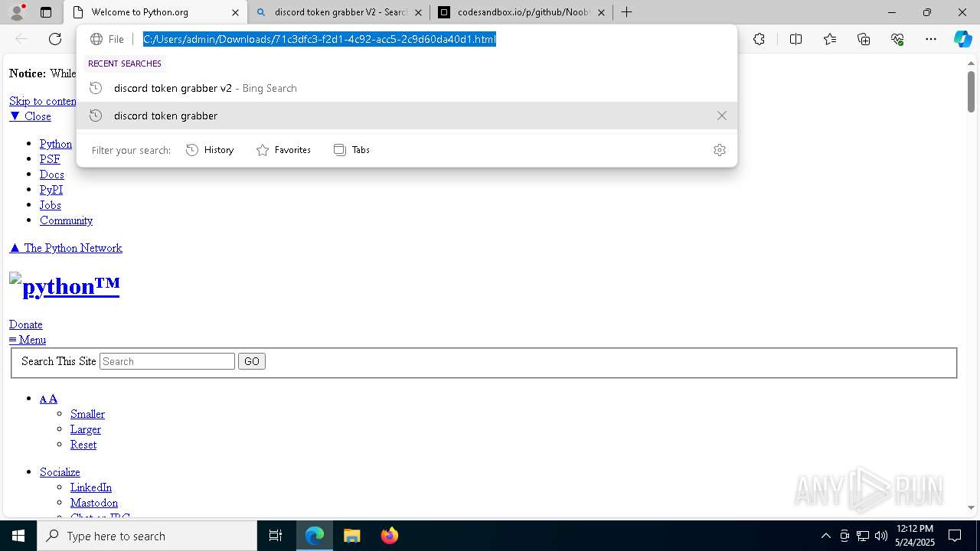
Task: Open the PSF link
Action: [x=50, y=159]
